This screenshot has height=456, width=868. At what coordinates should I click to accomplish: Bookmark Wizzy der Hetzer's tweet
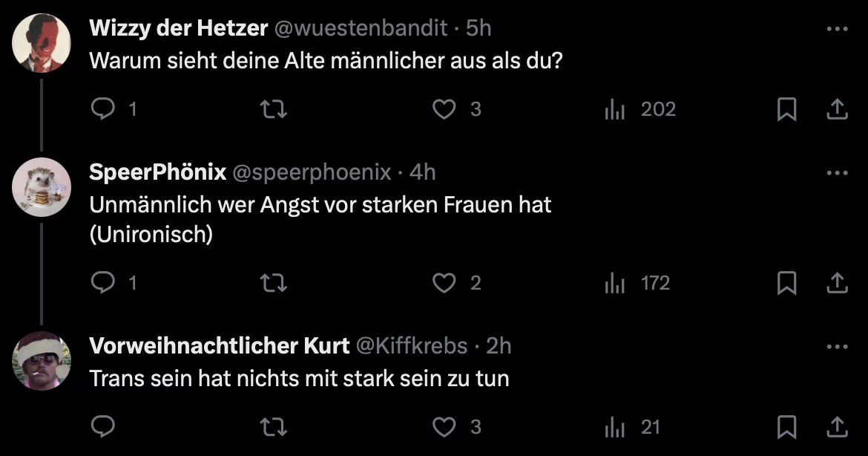[786, 109]
